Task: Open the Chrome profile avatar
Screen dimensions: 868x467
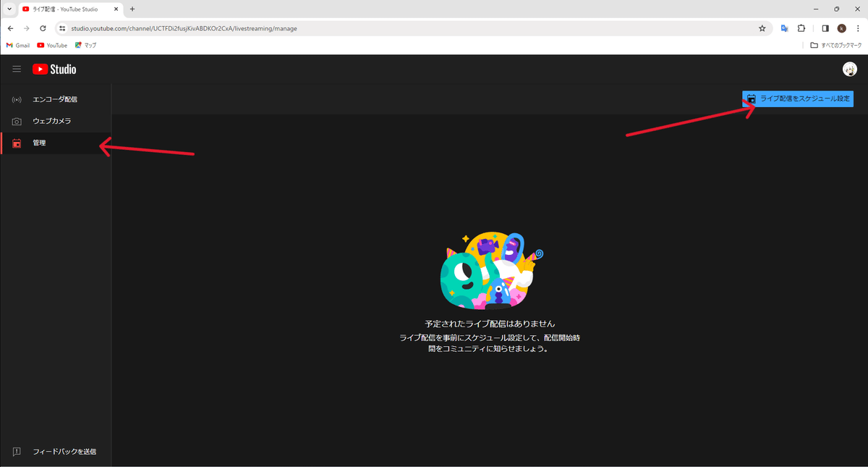Action: tap(842, 28)
